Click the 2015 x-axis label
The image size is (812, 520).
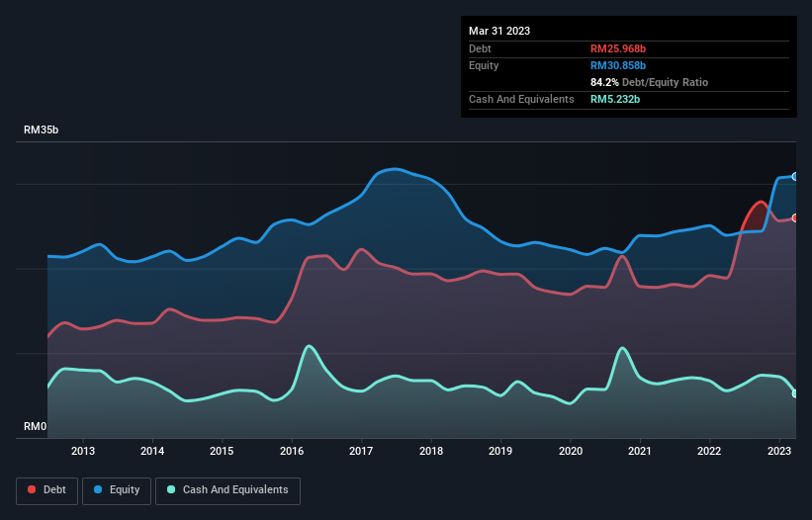pos(222,451)
